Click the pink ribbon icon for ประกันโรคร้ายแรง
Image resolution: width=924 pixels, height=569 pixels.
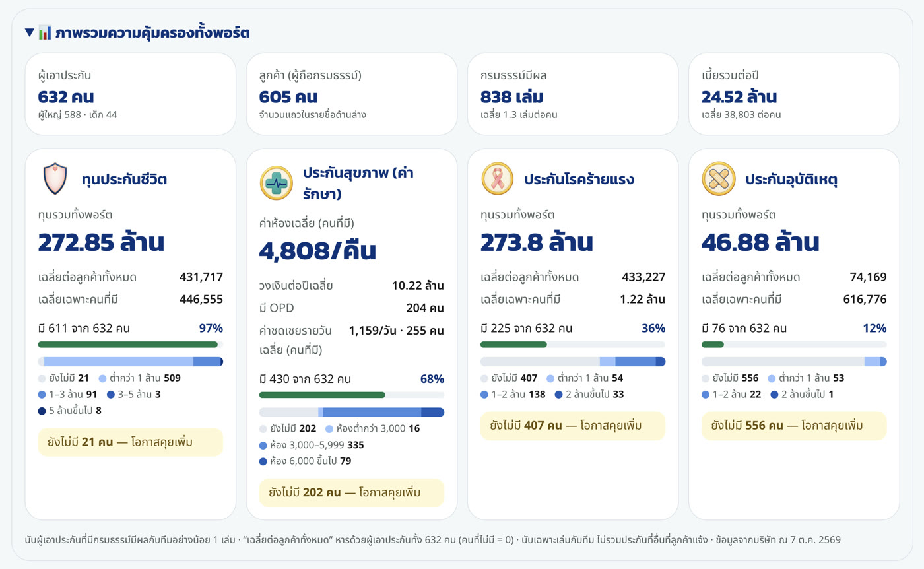497,179
